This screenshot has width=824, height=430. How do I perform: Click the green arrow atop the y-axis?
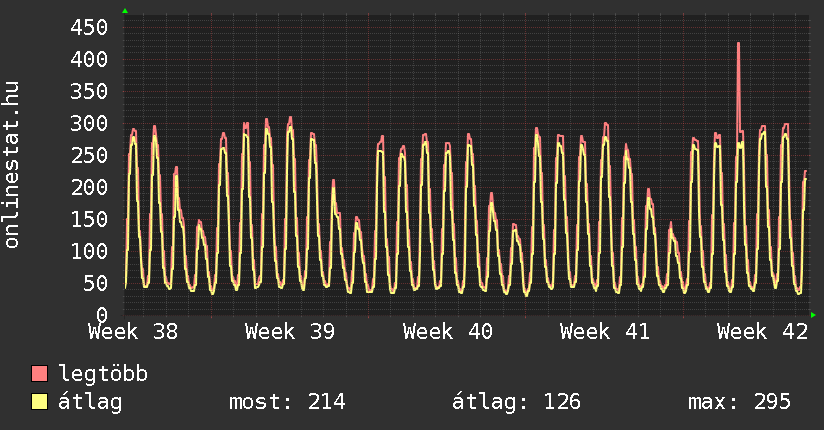125,11
